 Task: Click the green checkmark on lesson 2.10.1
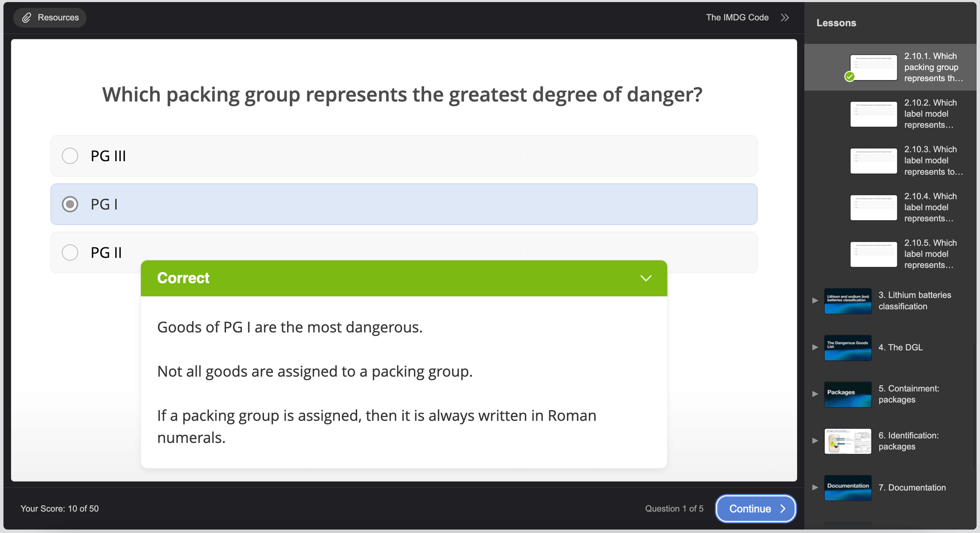coord(850,77)
